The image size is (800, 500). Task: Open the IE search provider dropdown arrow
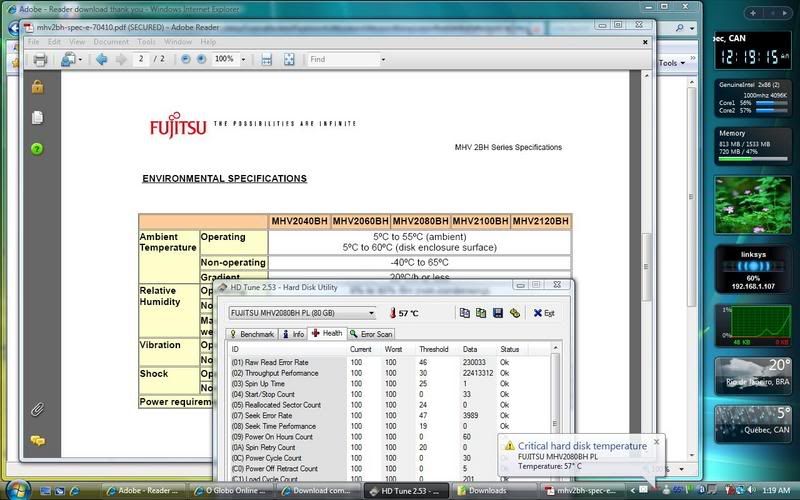[x=692, y=29]
